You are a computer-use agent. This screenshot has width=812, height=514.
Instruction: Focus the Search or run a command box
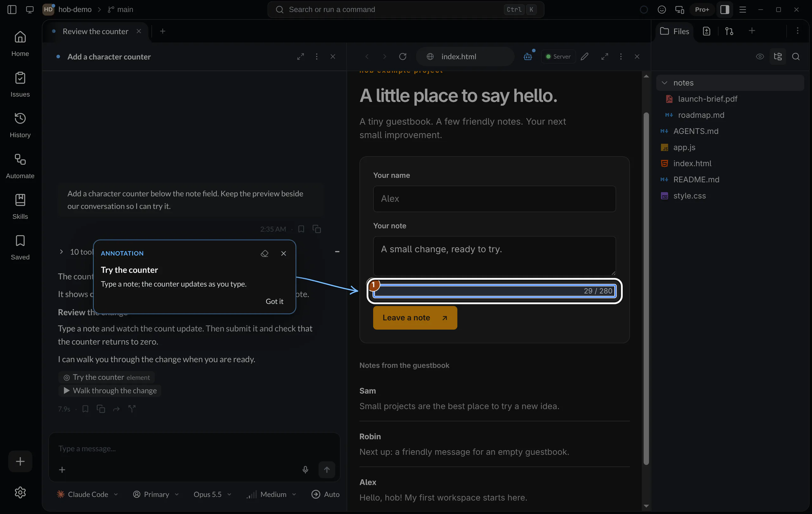406,10
